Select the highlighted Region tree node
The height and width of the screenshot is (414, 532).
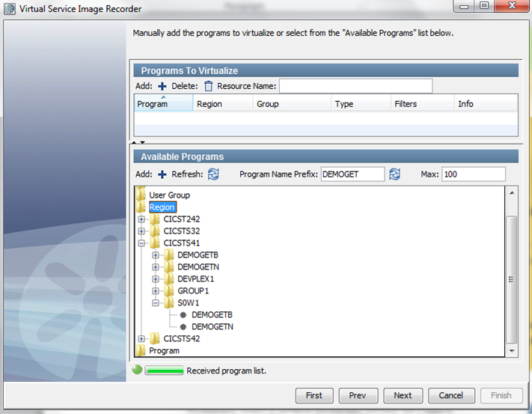(162, 207)
